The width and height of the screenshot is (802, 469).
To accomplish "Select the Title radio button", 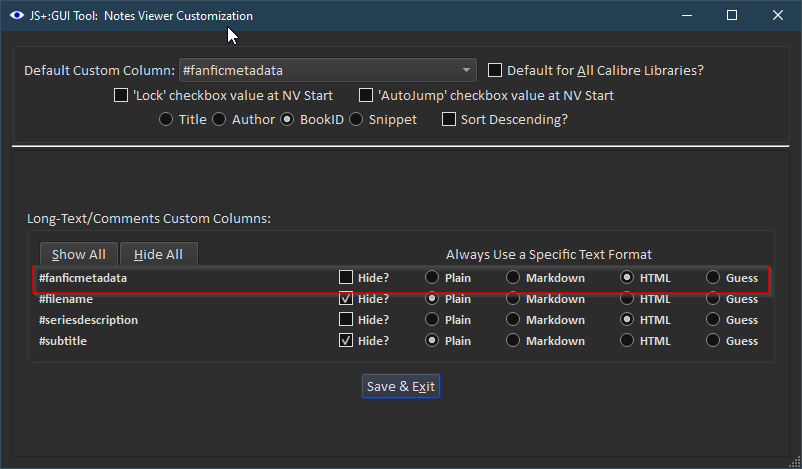I will 166,119.
